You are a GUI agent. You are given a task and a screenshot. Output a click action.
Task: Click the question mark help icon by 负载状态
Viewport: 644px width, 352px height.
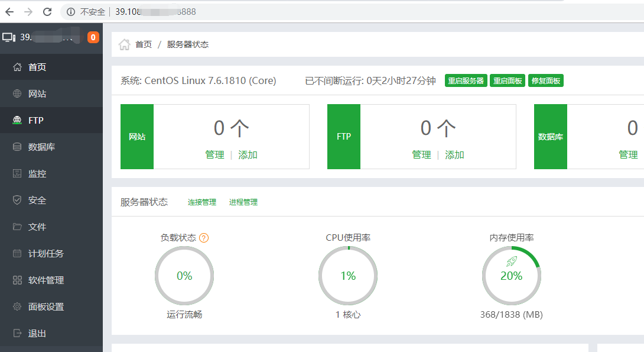[x=204, y=238]
